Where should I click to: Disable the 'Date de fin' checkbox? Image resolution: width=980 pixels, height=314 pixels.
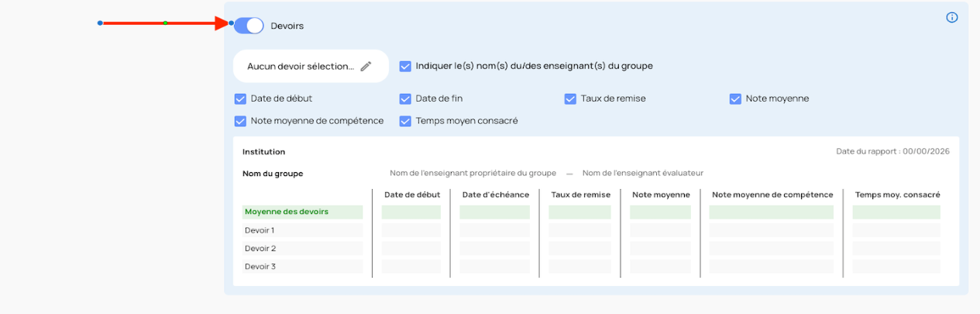pyautogui.click(x=405, y=98)
